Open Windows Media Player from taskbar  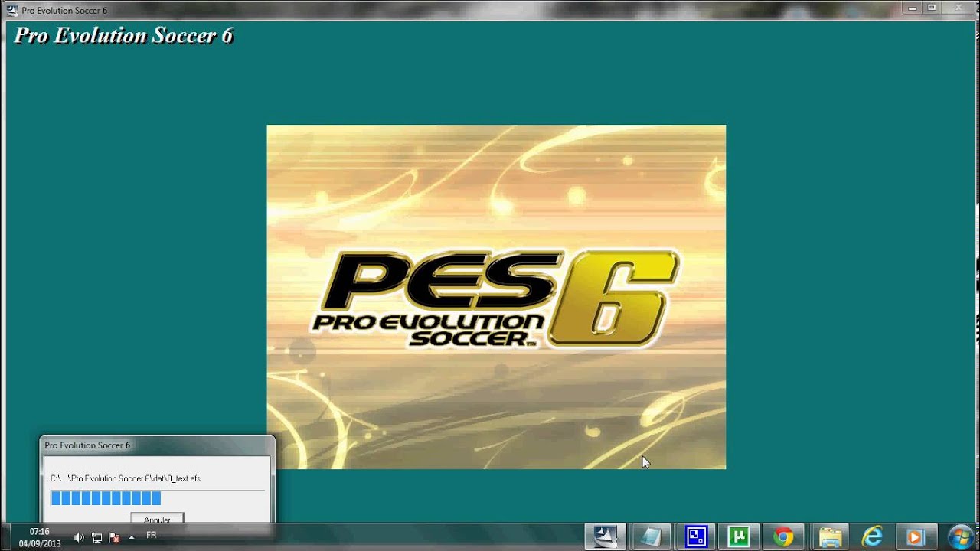[916, 536]
